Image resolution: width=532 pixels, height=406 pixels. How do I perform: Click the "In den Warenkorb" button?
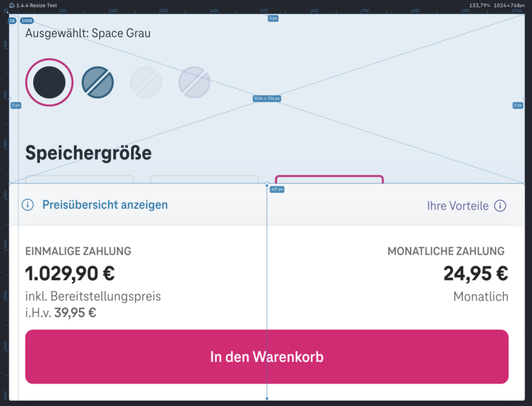[266, 357]
